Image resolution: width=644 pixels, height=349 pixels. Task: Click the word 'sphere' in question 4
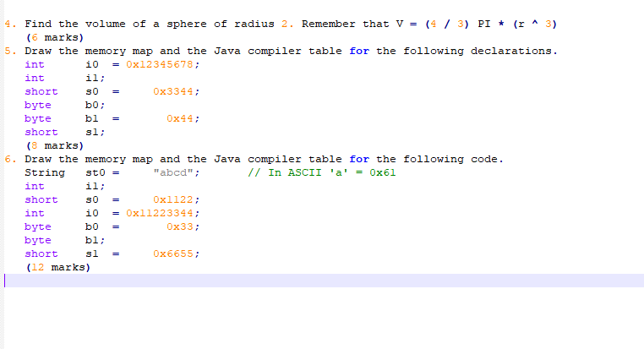click(187, 24)
